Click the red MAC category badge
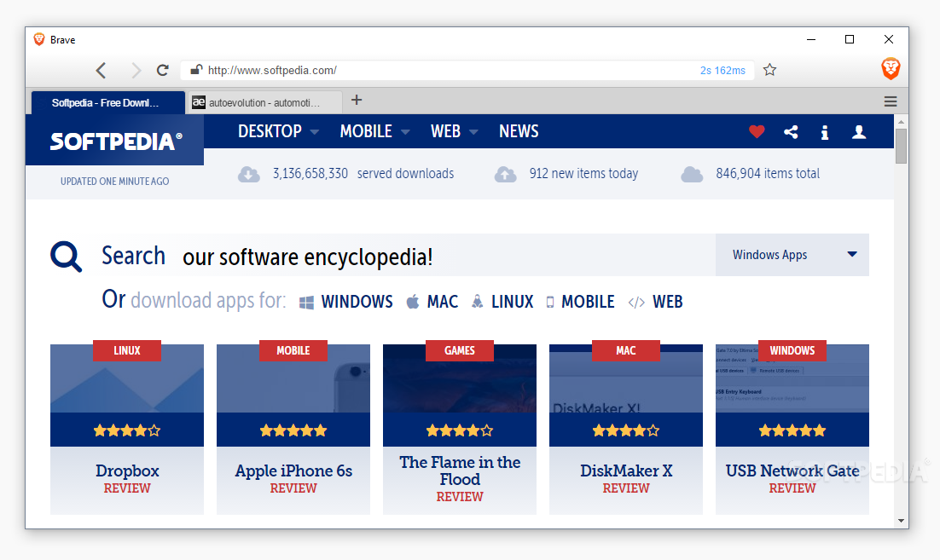The width and height of the screenshot is (940, 560). point(626,350)
